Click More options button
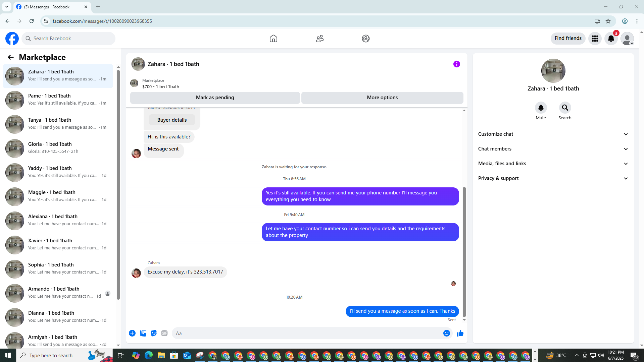 pyautogui.click(x=382, y=98)
